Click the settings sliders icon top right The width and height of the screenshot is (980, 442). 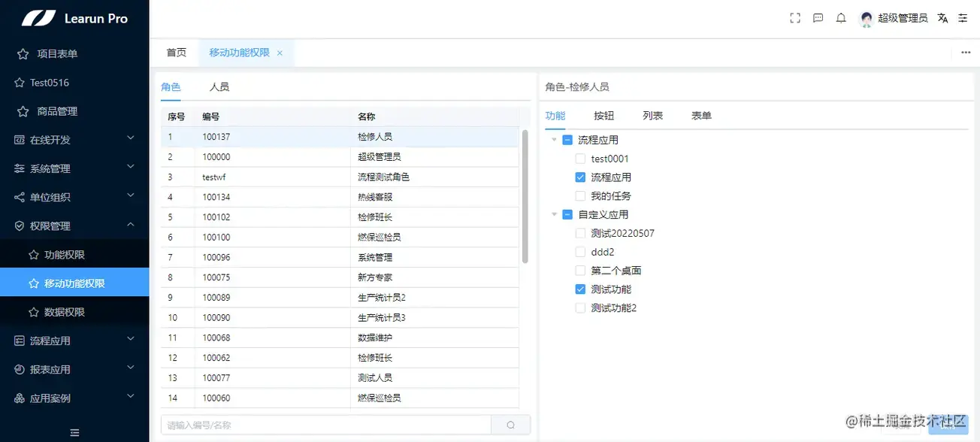click(x=963, y=17)
